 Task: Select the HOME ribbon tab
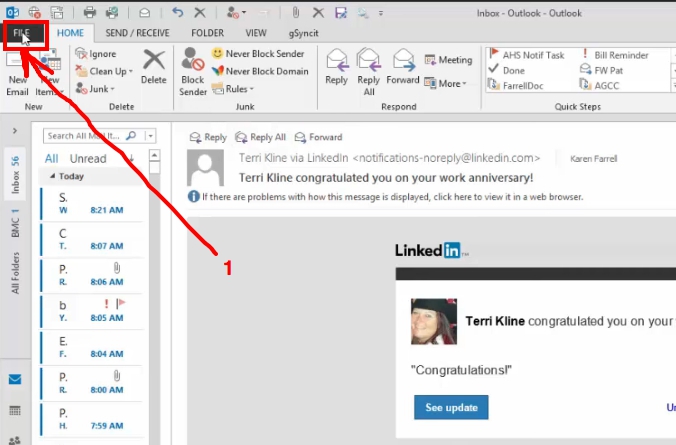[x=70, y=33]
